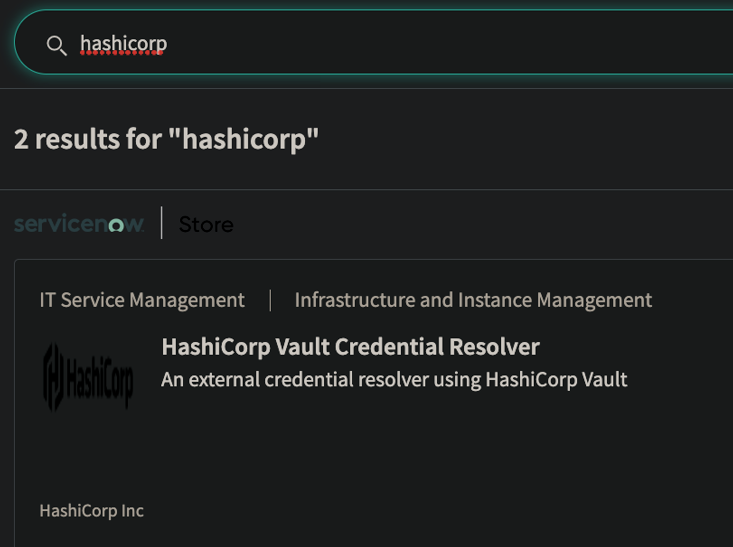Click the separator between the category labels
The image size is (733, 547).
pos(270,300)
